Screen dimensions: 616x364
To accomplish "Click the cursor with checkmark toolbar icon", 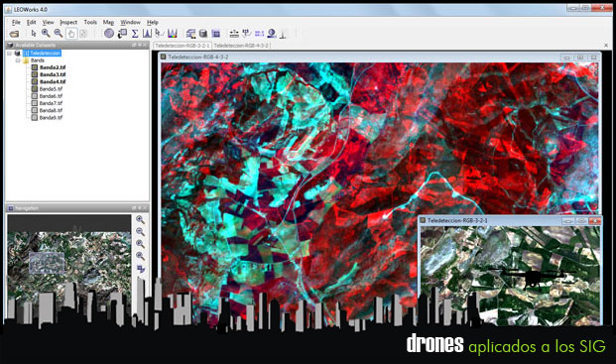I will [159, 34].
